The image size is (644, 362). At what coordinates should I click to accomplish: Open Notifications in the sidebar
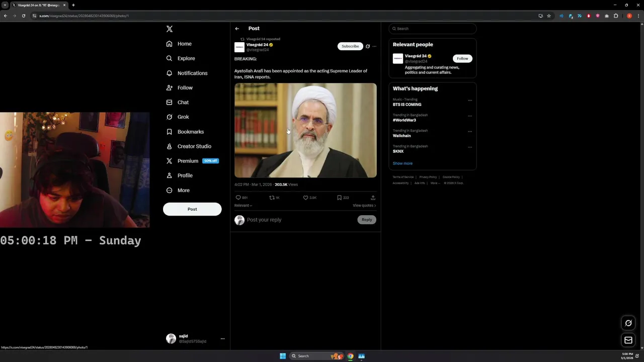187,73
